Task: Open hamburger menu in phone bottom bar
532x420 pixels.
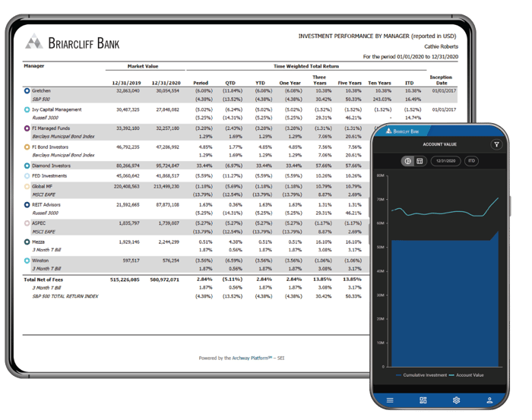Action: coord(390,400)
